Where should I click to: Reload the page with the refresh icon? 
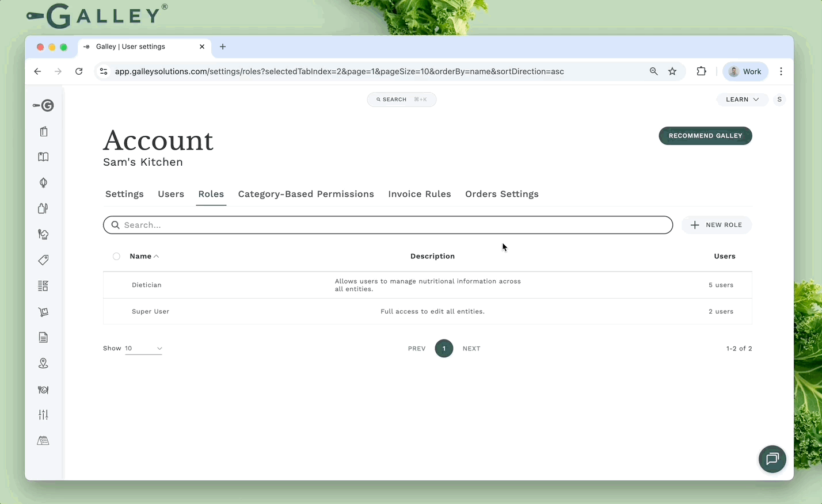click(x=79, y=71)
